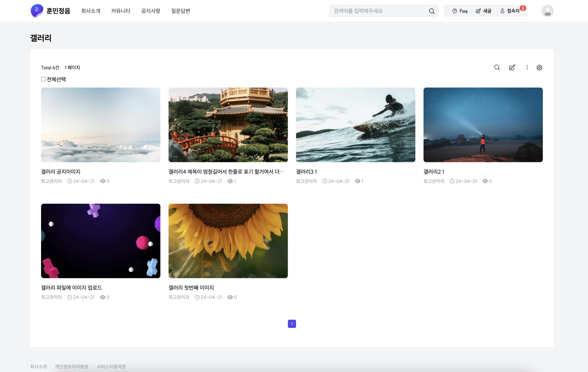
Task: Click the user profile avatar icon
Action: click(x=547, y=11)
